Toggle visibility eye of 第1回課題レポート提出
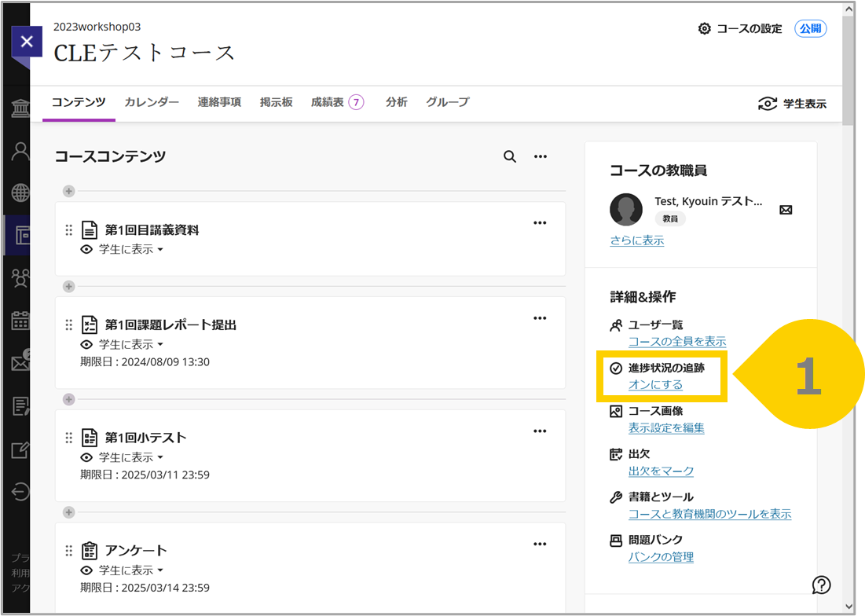 point(86,345)
